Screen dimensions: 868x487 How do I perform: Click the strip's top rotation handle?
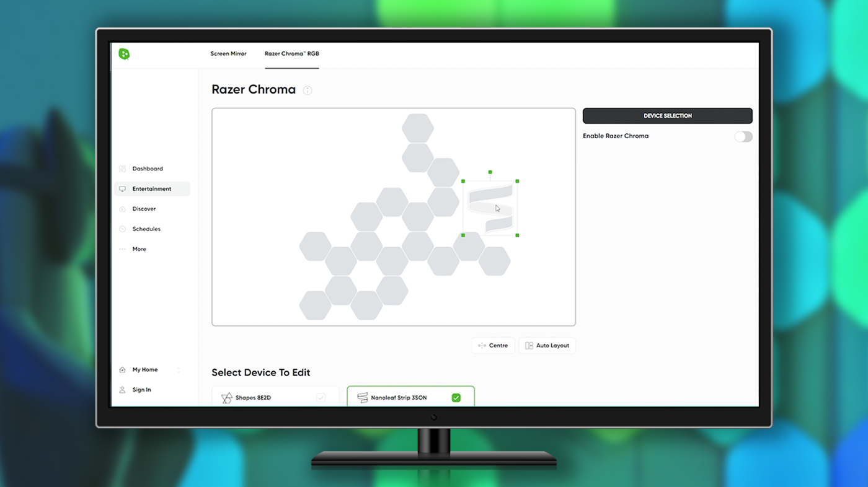(490, 172)
